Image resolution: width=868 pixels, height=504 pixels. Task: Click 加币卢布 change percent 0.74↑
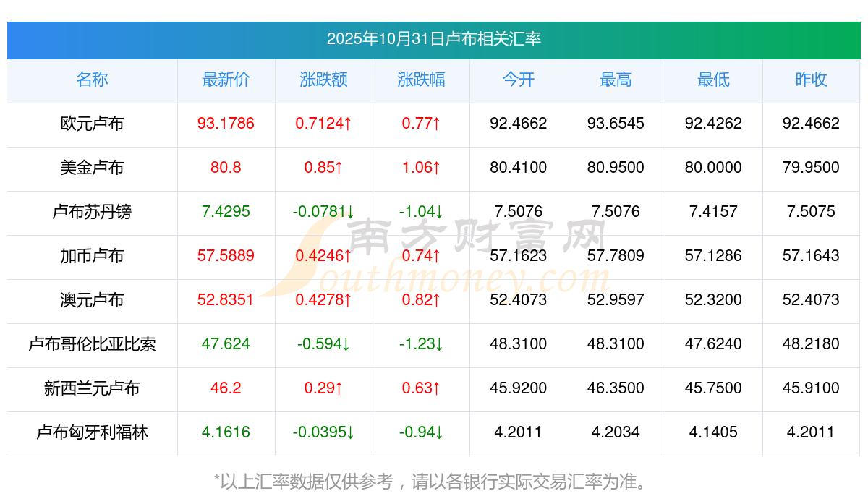421,256
